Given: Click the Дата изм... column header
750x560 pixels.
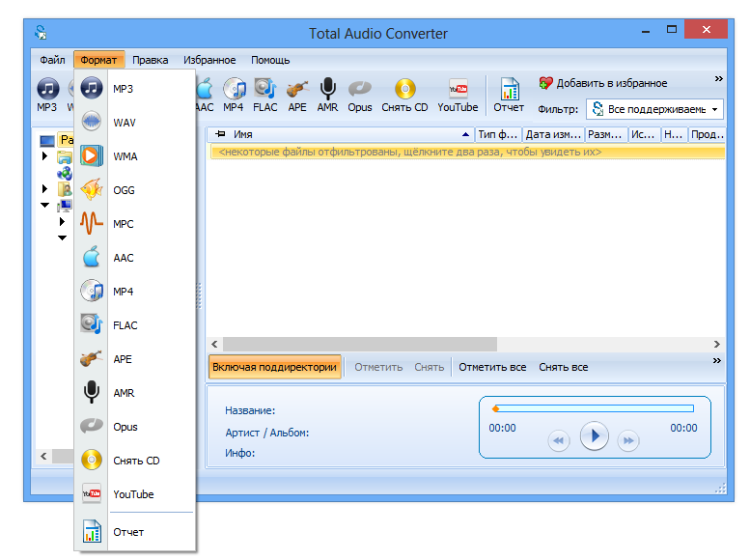Looking at the screenshot, I should 553,134.
